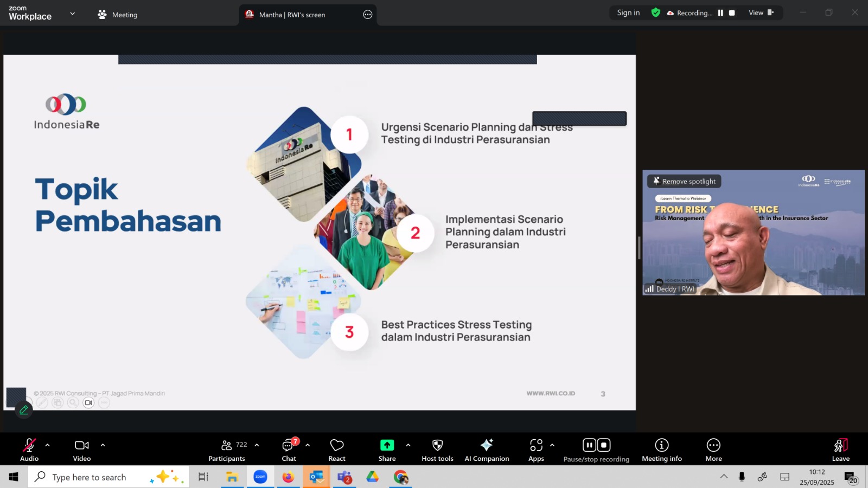
Task: Open Host tools shield icon
Action: [437, 450]
